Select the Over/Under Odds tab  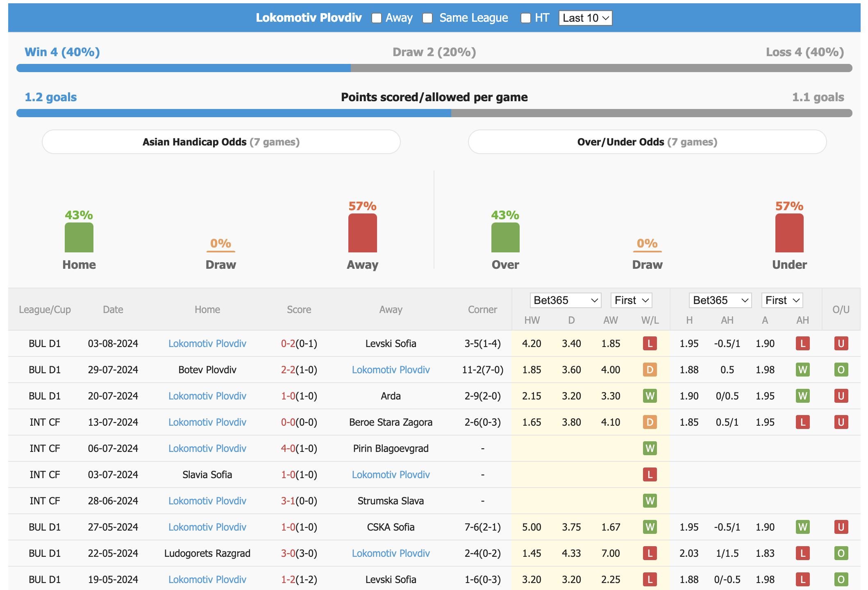(x=647, y=142)
